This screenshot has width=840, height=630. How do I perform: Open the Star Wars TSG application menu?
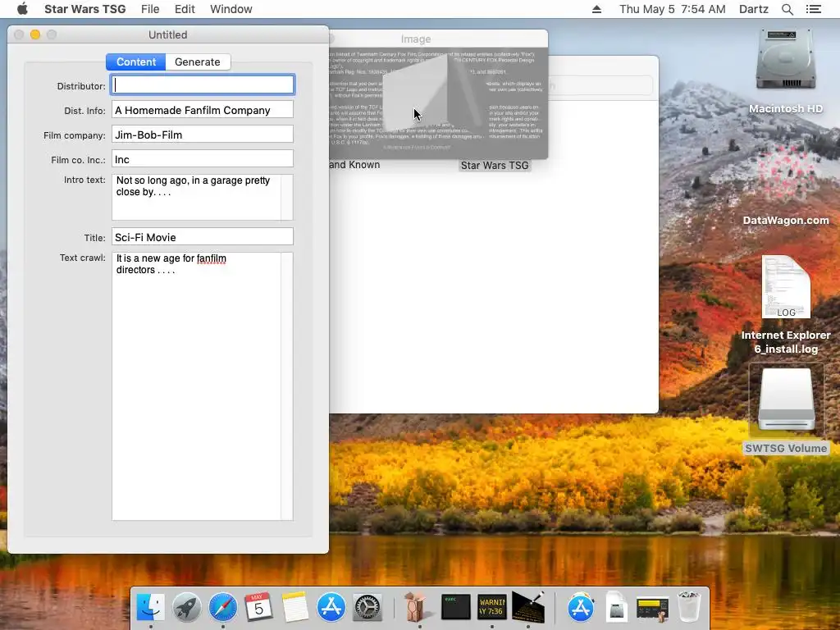(85, 9)
